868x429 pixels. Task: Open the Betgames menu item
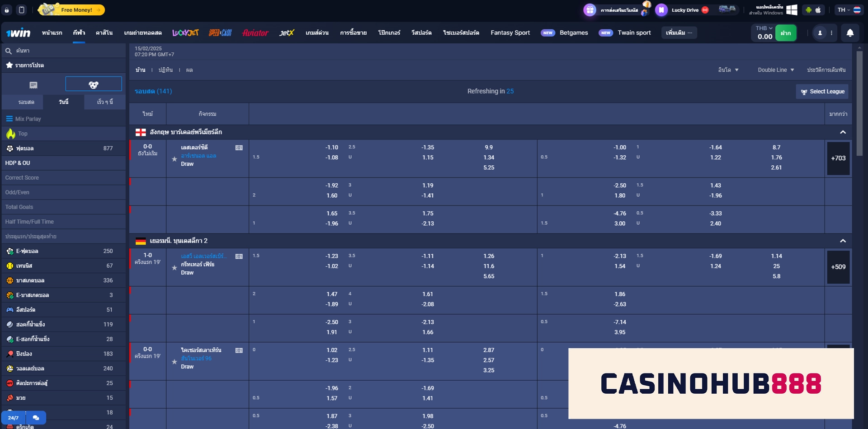click(x=574, y=33)
